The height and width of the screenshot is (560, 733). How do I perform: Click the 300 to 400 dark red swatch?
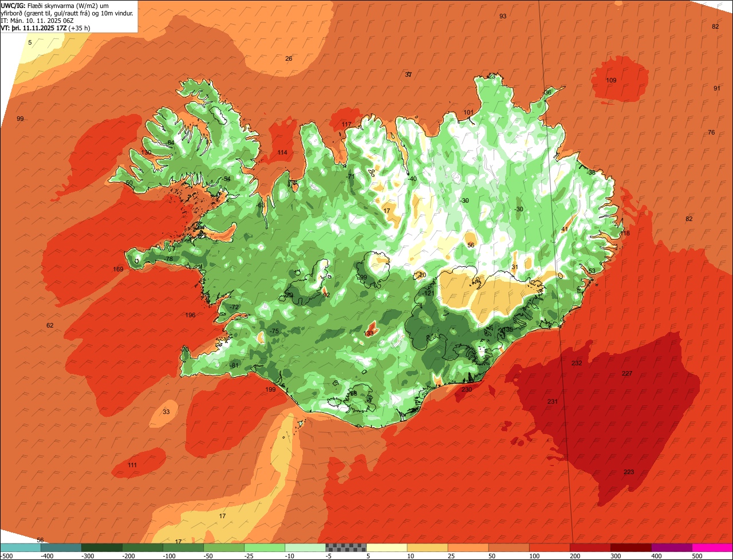[x=630, y=547]
